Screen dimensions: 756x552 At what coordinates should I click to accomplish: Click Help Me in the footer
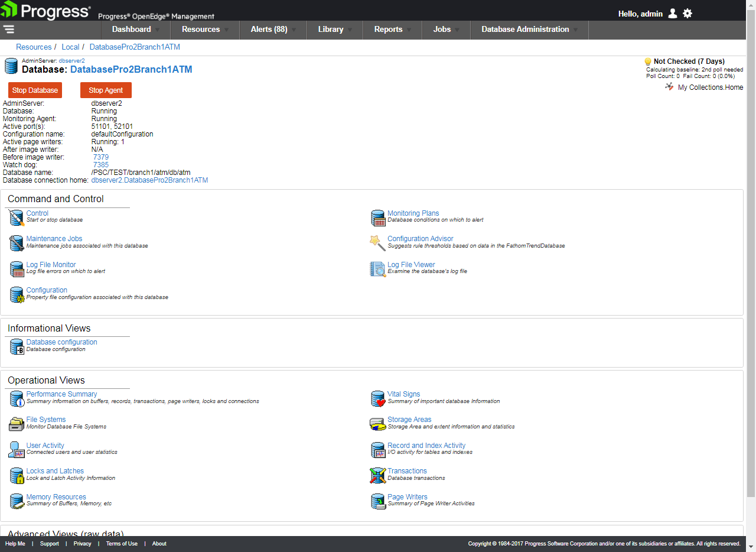click(15, 544)
